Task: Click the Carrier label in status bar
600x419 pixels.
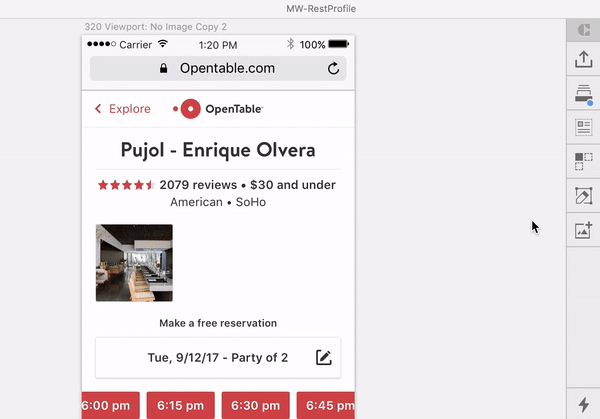Action: coord(135,45)
